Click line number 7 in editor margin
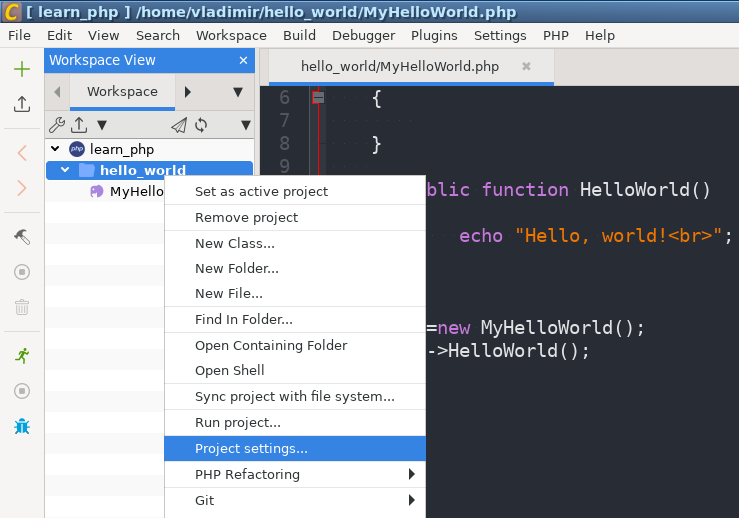739x518 pixels. click(x=284, y=121)
